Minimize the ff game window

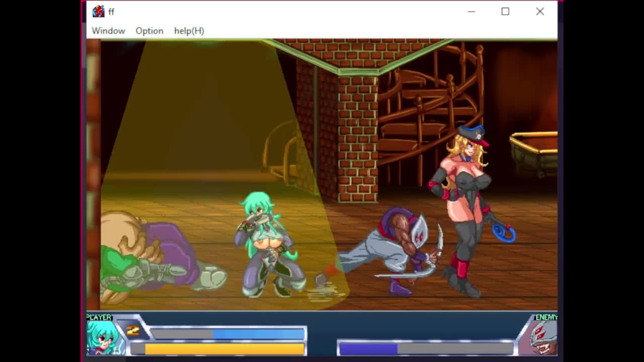click(x=471, y=11)
